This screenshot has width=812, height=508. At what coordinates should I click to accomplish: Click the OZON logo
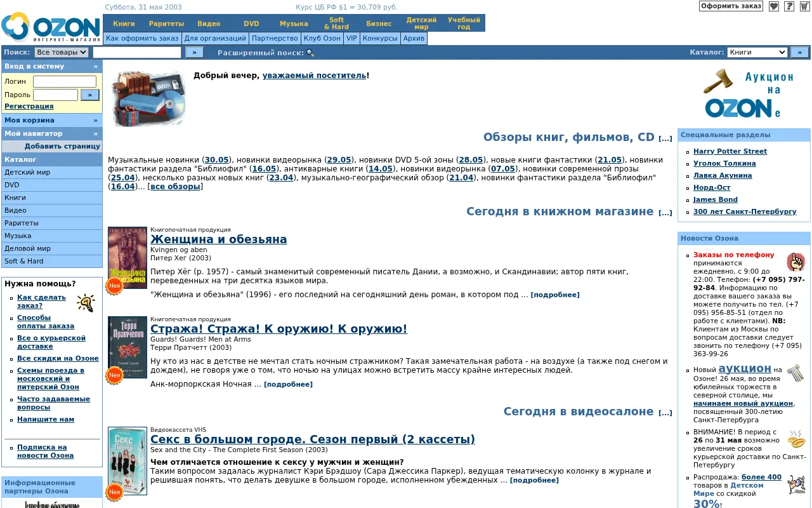(x=51, y=28)
